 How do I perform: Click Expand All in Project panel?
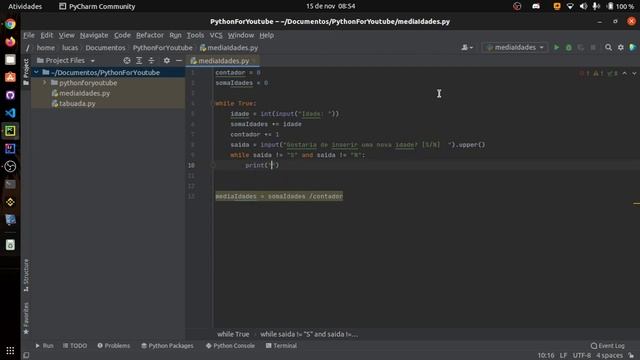click(139, 60)
